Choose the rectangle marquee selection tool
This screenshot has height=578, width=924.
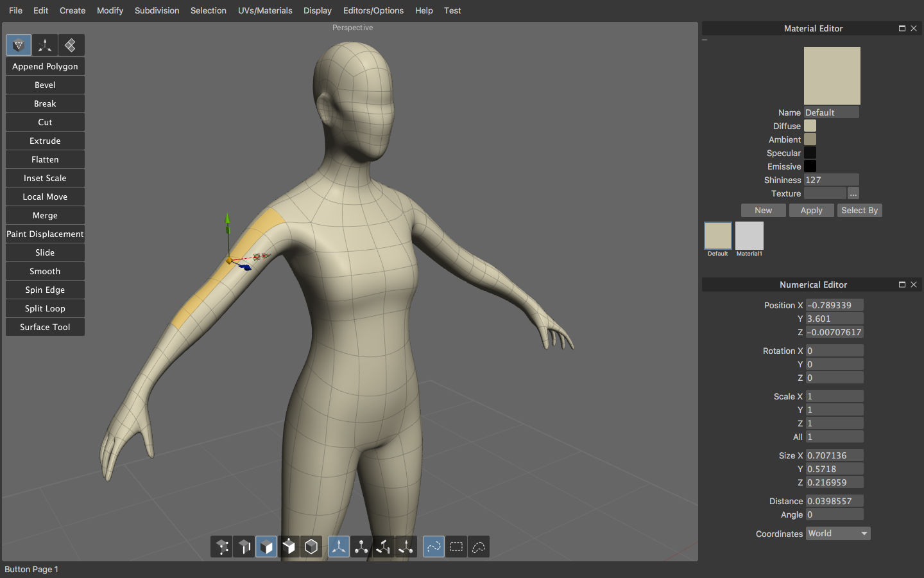point(456,547)
